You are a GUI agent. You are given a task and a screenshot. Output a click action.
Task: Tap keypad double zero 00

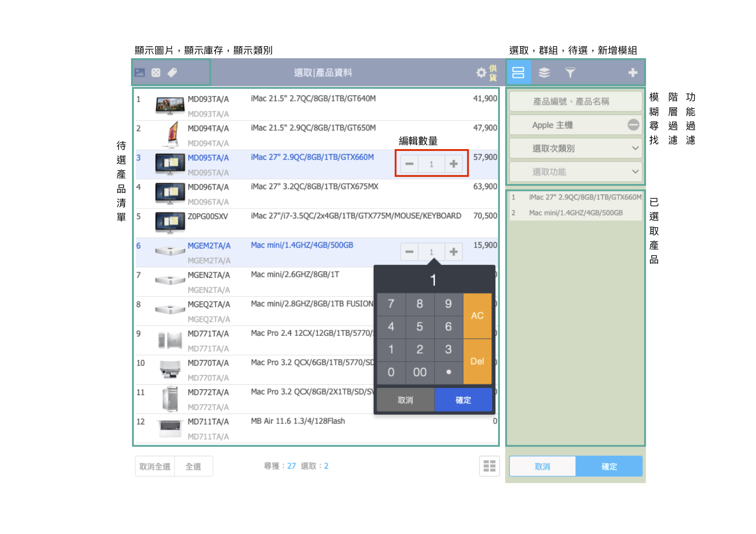(420, 372)
